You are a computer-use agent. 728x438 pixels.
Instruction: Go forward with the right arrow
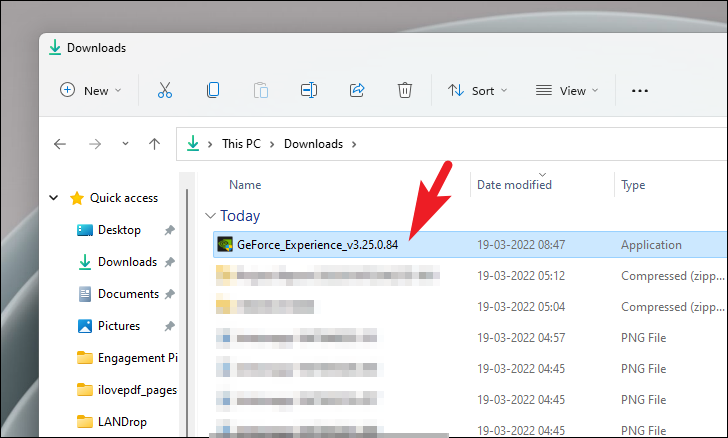(x=95, y=144)
